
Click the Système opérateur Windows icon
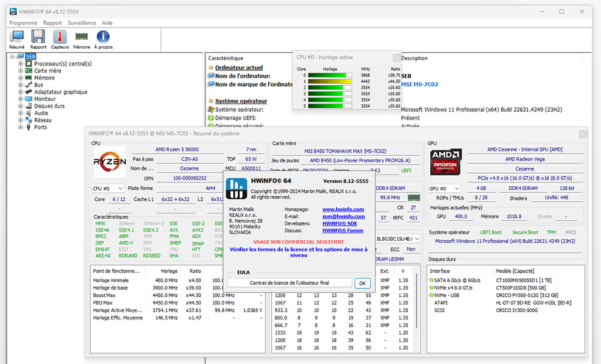(x=211, y=109)
